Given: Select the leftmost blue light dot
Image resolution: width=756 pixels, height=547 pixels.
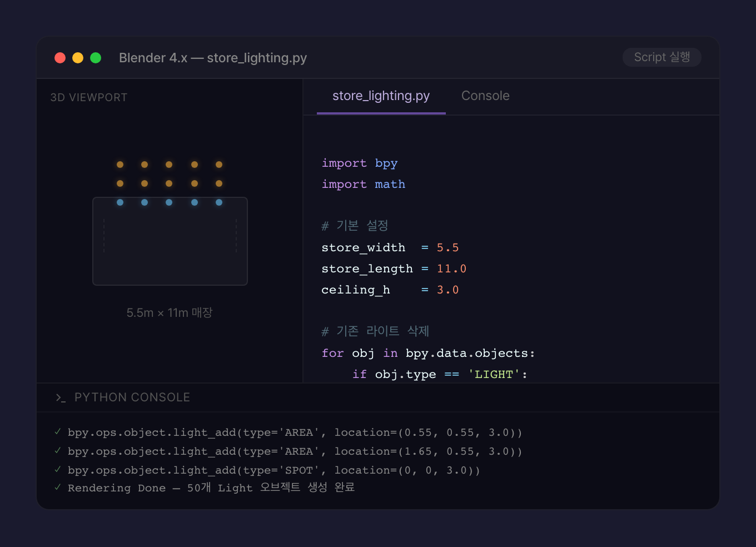Looking at the screenshot, I should (120, 202).
